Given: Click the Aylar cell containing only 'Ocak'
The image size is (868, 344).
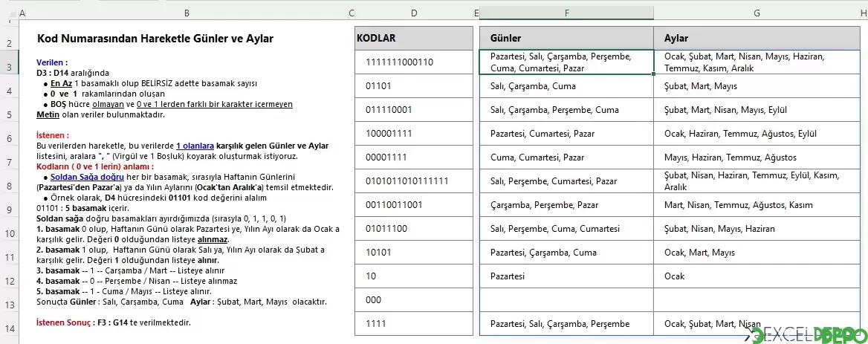Looking at the screenshot, I should (757, 276).
